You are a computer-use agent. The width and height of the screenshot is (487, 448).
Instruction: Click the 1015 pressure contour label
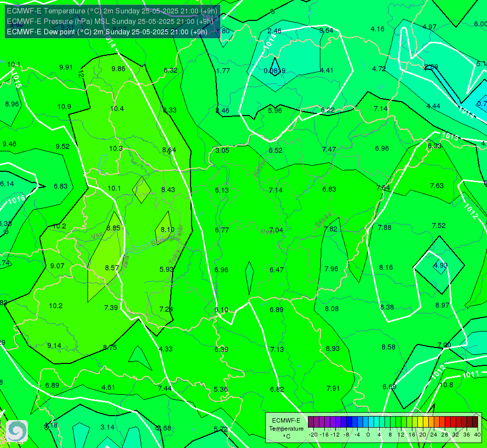point(16,80)
